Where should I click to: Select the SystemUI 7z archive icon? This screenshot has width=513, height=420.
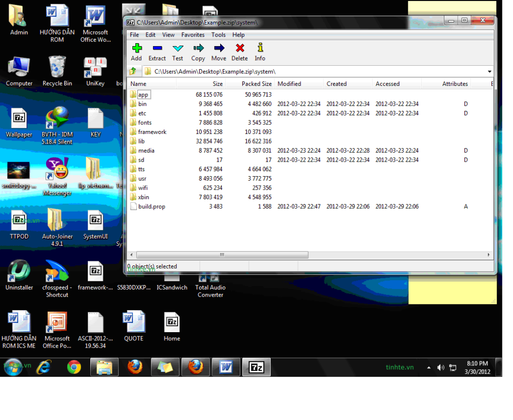pos(96,225)
